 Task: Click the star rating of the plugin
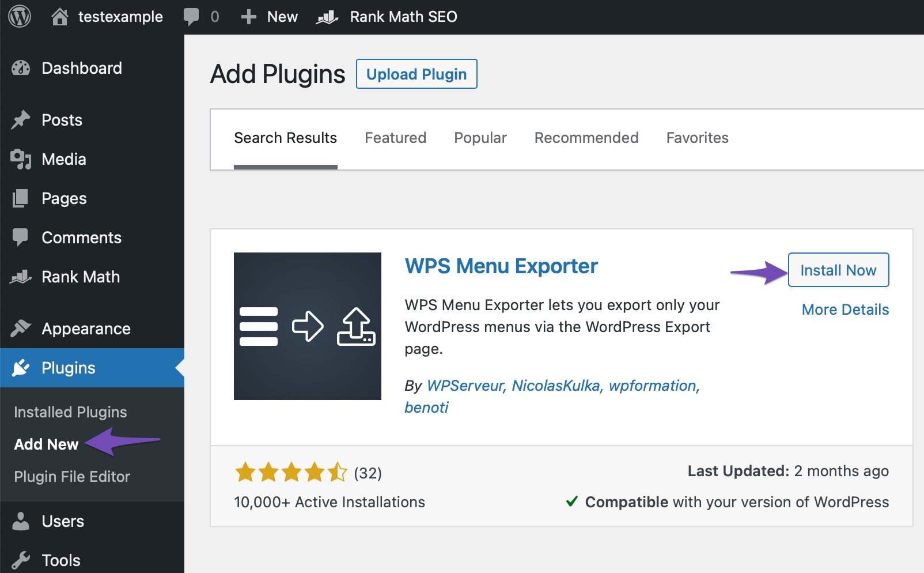291,472
